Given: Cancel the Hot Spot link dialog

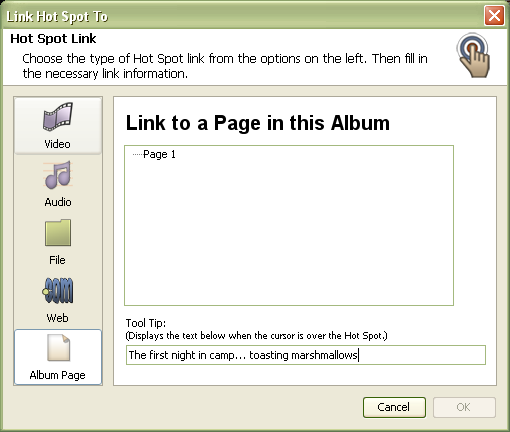Looking at the screenshot, I should pos(394,407).
